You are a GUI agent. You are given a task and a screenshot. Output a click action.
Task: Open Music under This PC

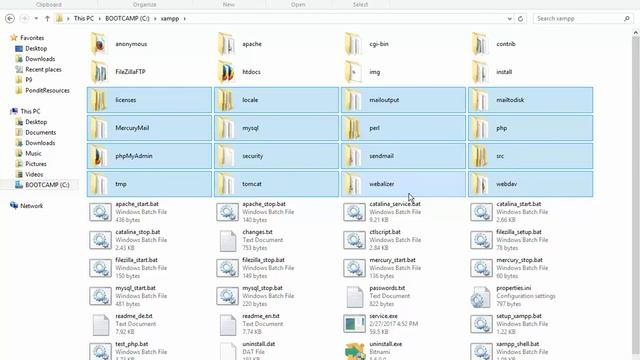point(33,153)
